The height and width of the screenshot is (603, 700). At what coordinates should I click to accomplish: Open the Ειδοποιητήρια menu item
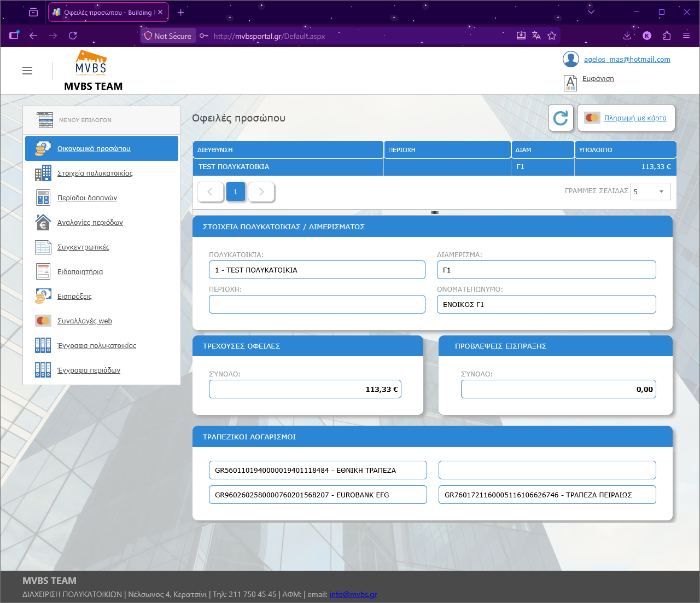[x=80, y=271]
